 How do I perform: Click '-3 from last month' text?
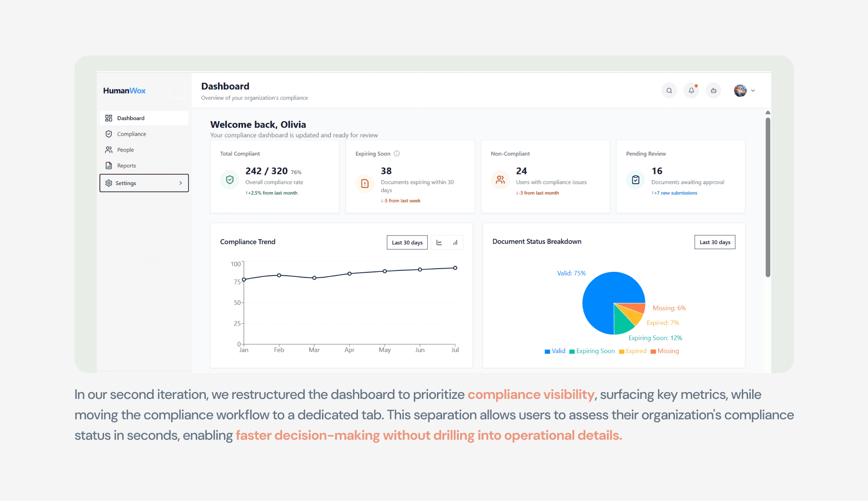coord(537,193)
